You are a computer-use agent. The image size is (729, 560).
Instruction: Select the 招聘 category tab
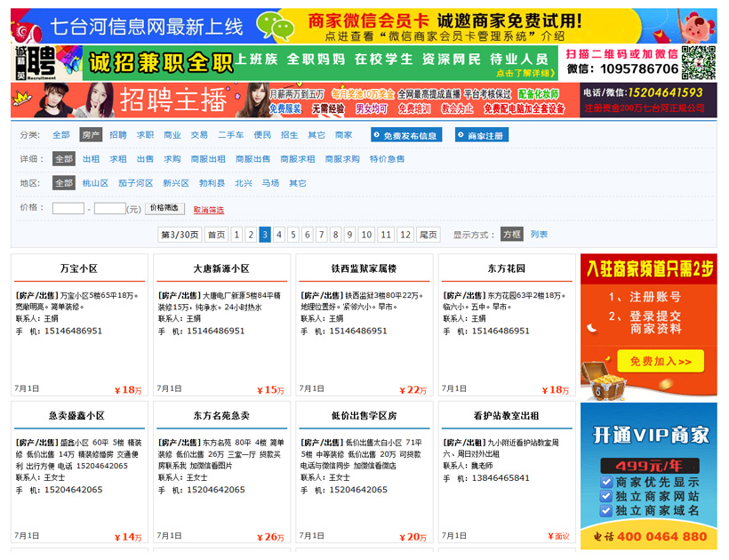[x=118, y=135]
